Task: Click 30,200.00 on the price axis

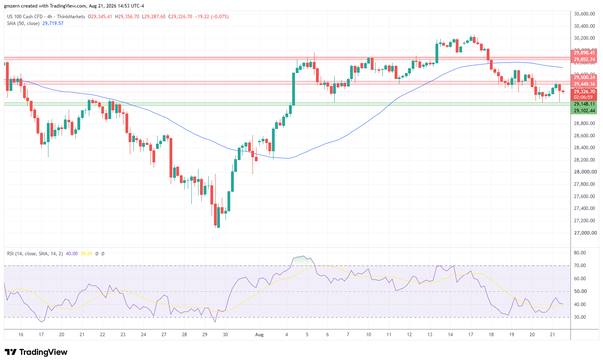Action: point(584,38)
